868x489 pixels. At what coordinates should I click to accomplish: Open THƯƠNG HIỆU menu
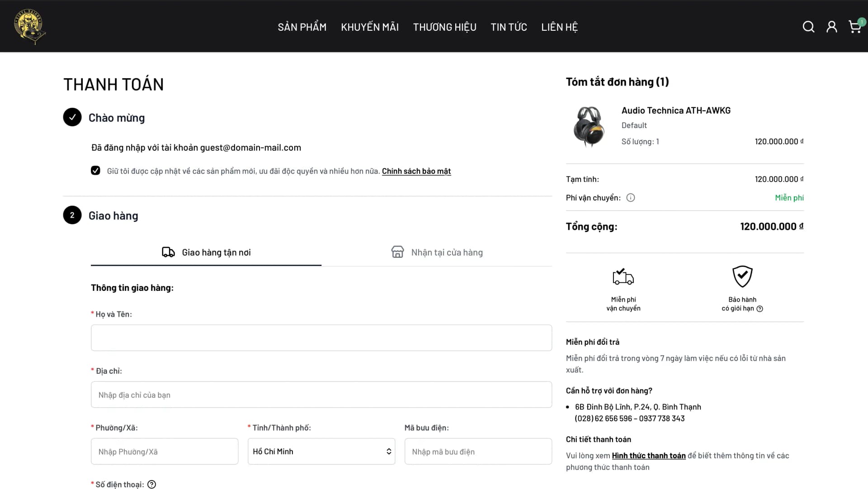coord(445,27)
